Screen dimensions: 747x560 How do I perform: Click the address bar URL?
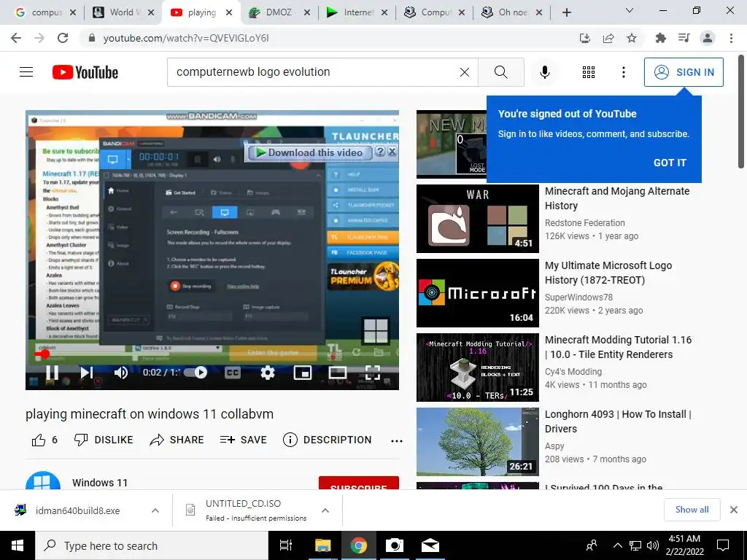[186, 38]
